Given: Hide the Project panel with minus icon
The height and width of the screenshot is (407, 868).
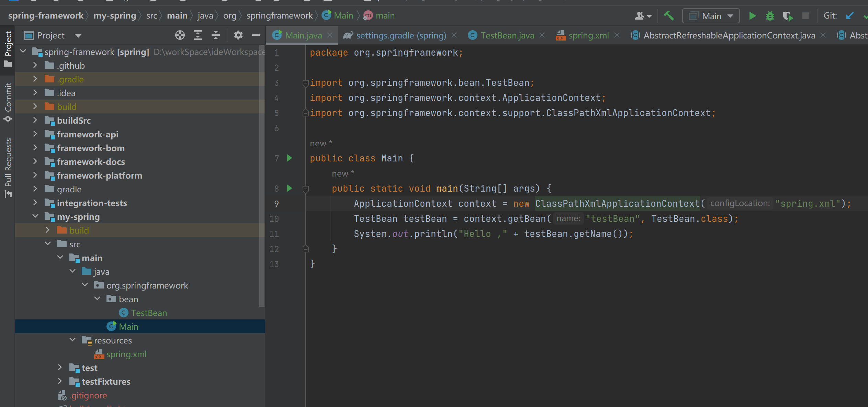Looking at the screenshot, I should [256, 35].
